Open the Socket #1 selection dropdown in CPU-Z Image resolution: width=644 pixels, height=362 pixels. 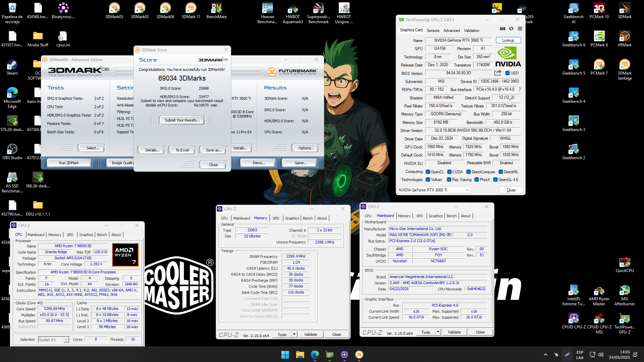(53, 340)
